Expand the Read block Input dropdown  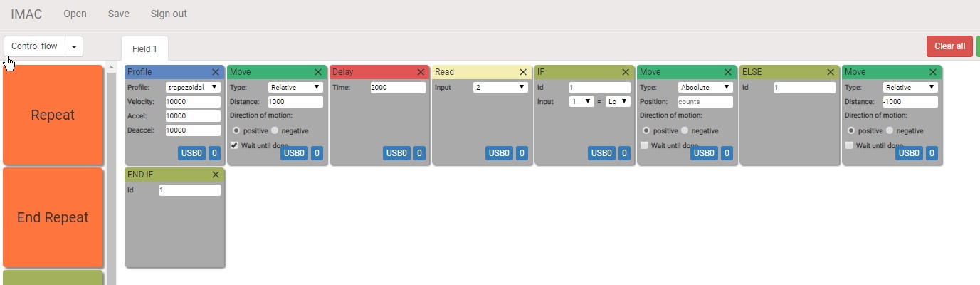tap(500, 87)
